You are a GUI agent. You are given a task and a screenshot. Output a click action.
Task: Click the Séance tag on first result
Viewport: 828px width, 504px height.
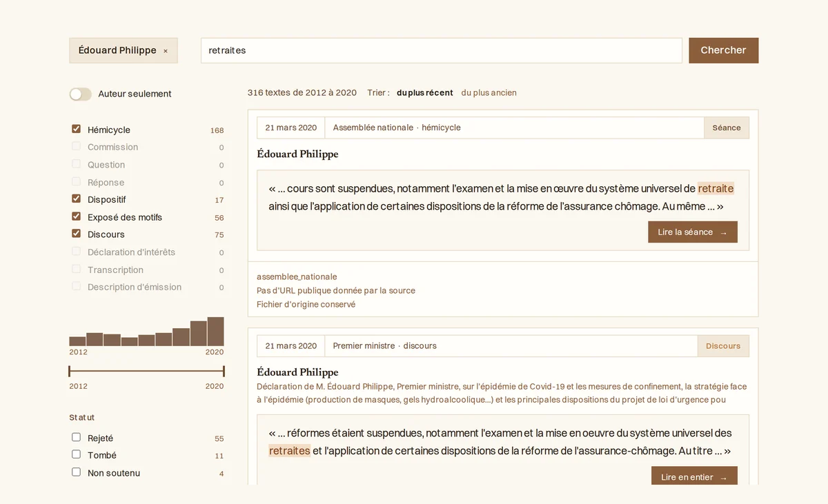click(x=727, y=128)
